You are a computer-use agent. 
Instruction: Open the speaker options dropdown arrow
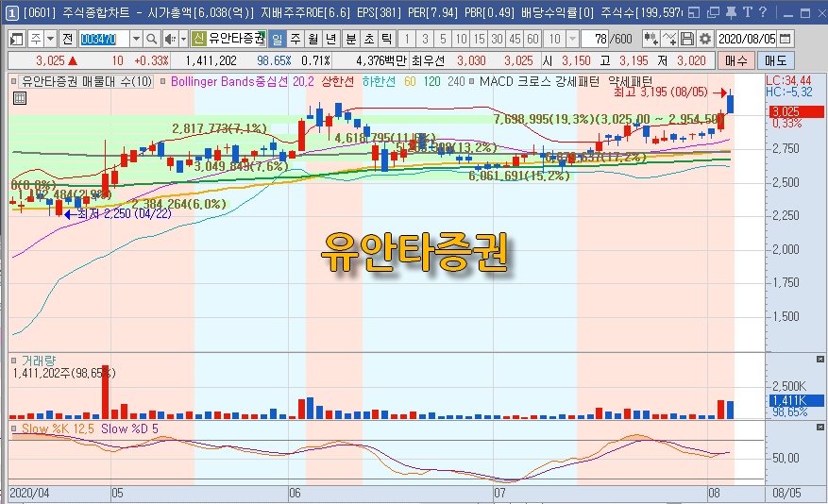[184, 39]
